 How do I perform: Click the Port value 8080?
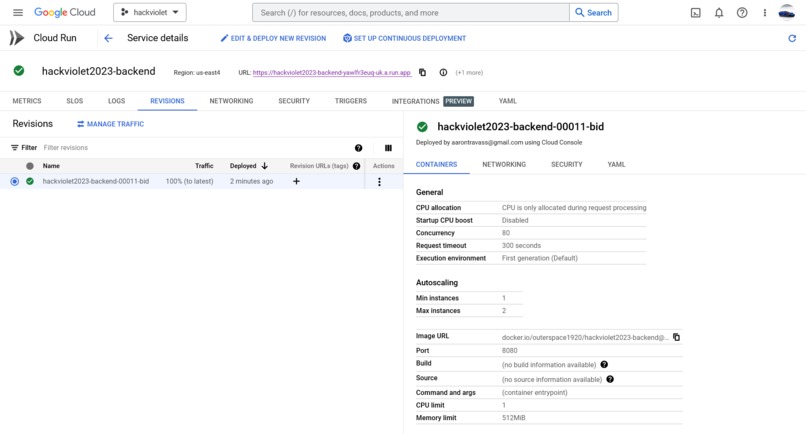509,350
